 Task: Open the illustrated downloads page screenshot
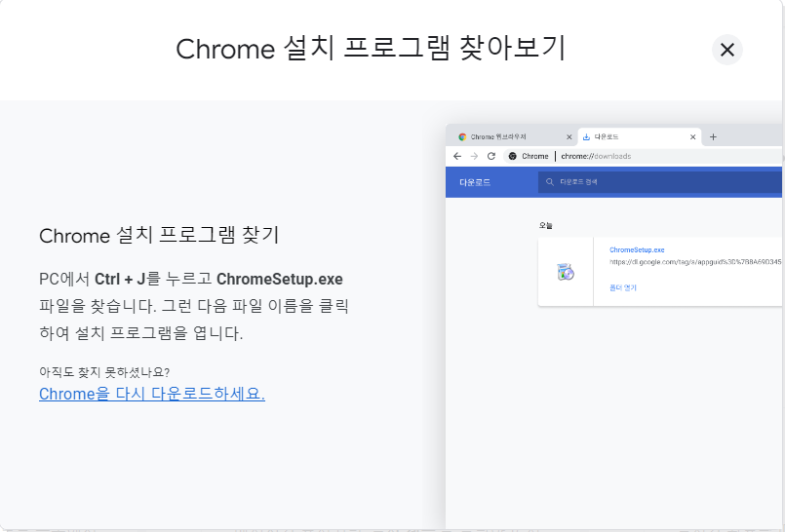613,326
